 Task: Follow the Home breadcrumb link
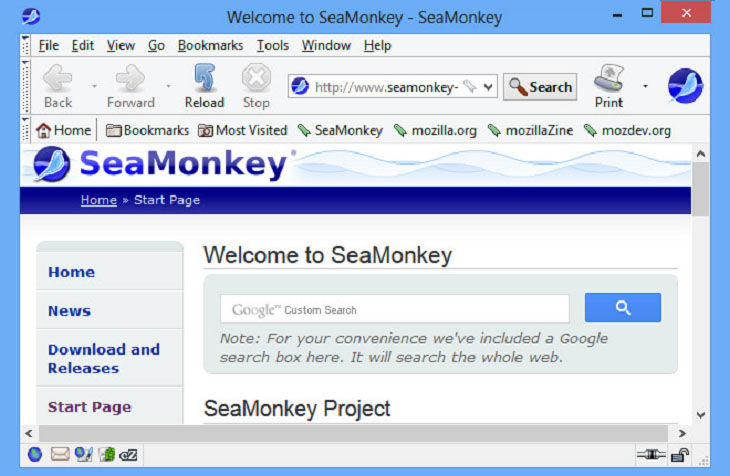point(99,200)
